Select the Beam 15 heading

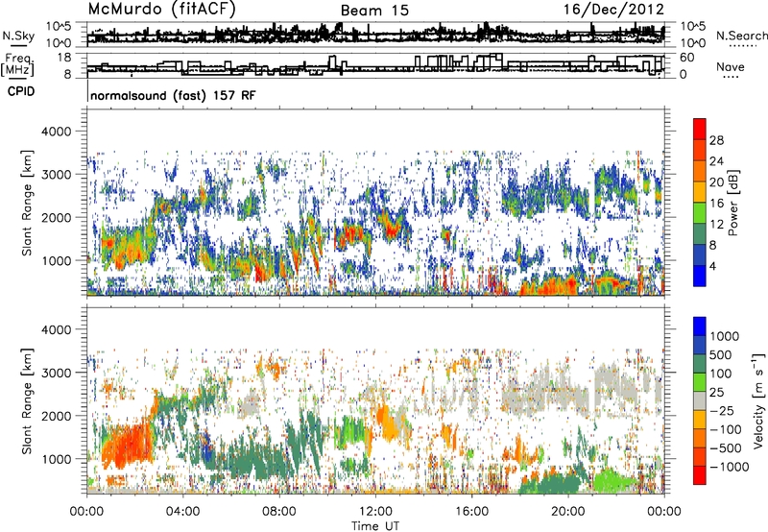click(x=374, y=11)
